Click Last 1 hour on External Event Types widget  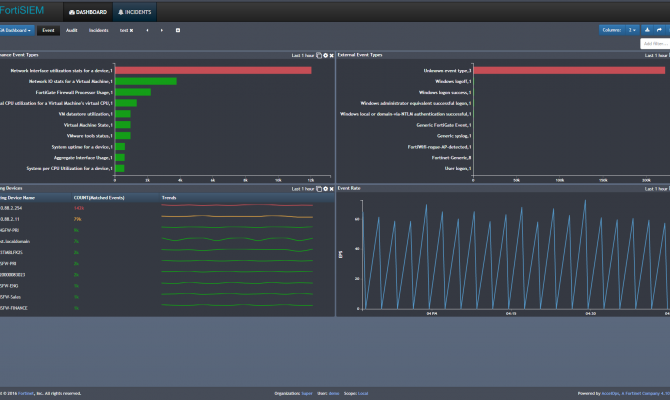pyautogui.click(x=656, y=56)
